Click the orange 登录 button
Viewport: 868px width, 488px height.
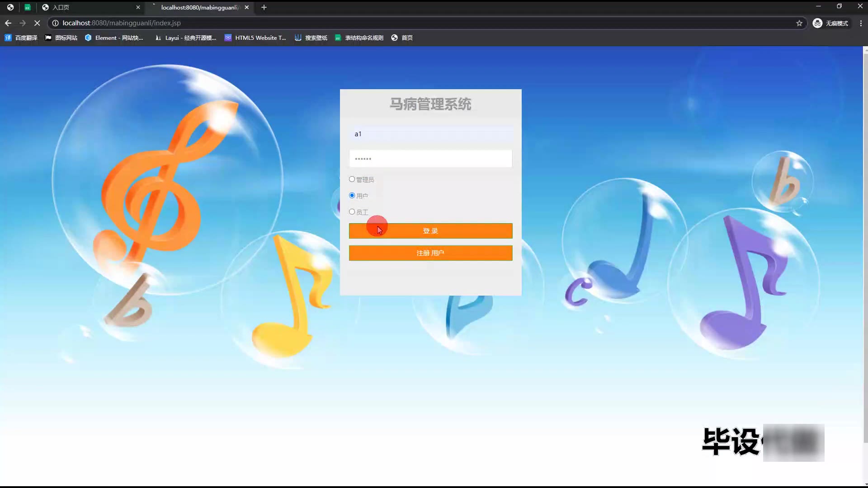point(430,231)
